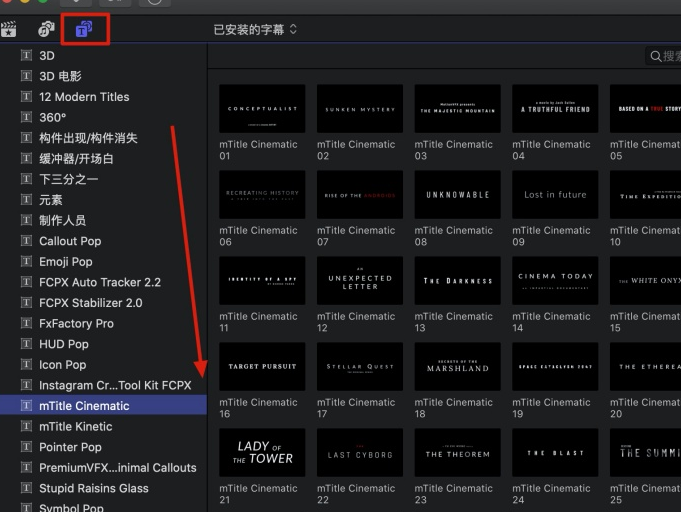Choose mTitle Cinematic 14 Cinema Today thumbnail
Viewport: 681px width, 512px height.
pos(555,281)
